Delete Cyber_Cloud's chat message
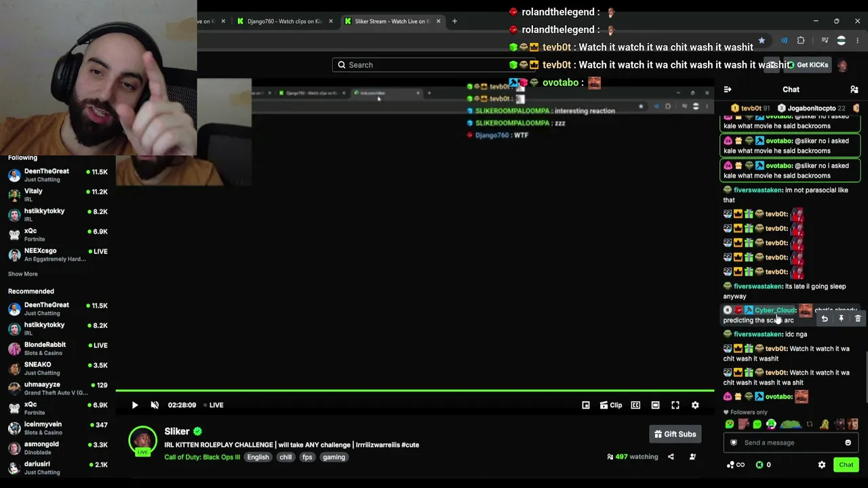 click(x=858, y=319)
